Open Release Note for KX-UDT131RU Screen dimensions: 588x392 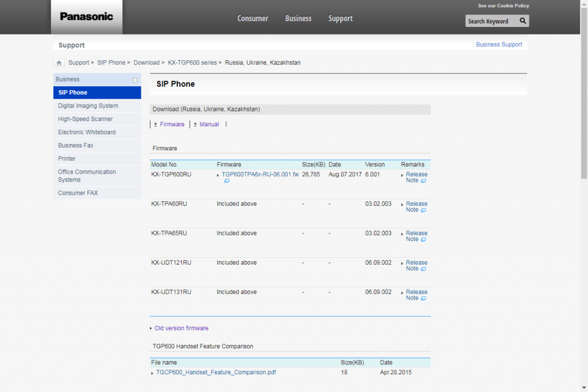[x=416, y=295]
